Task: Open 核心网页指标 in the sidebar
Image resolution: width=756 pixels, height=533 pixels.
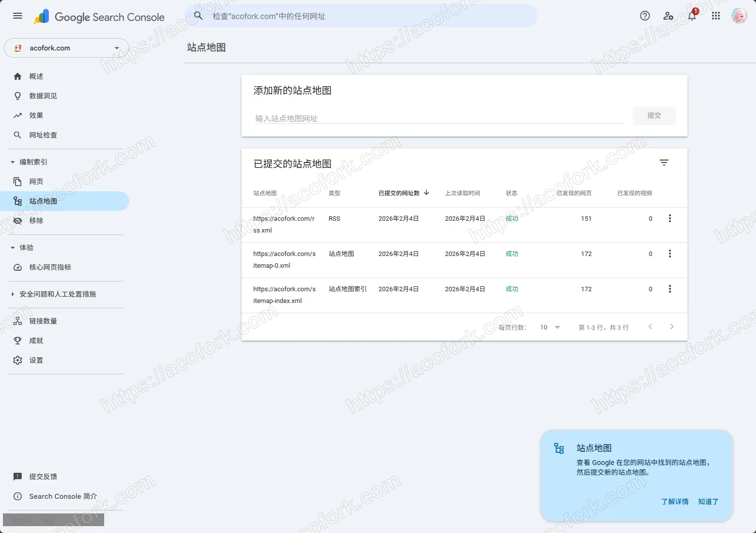Action: point(50,267)
